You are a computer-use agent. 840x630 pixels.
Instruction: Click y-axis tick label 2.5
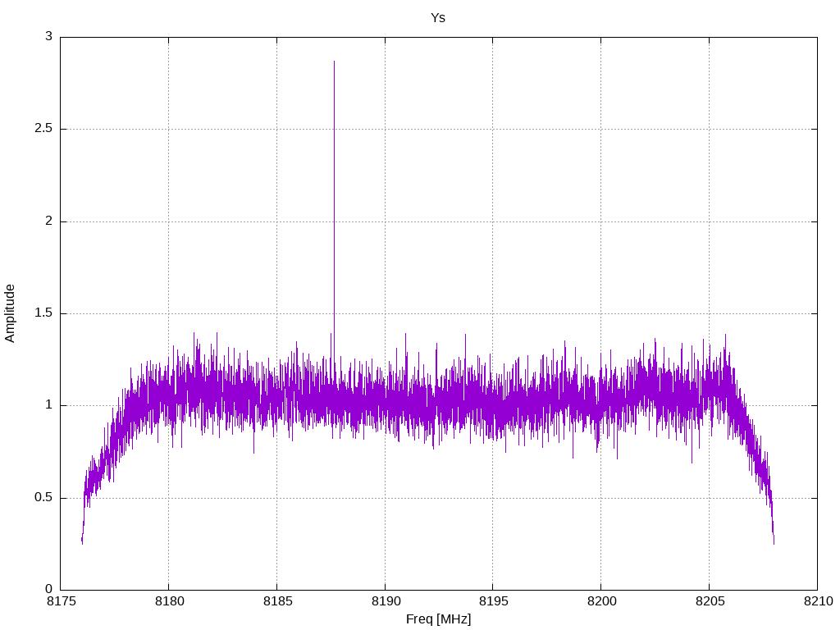(x=43, y=129)
